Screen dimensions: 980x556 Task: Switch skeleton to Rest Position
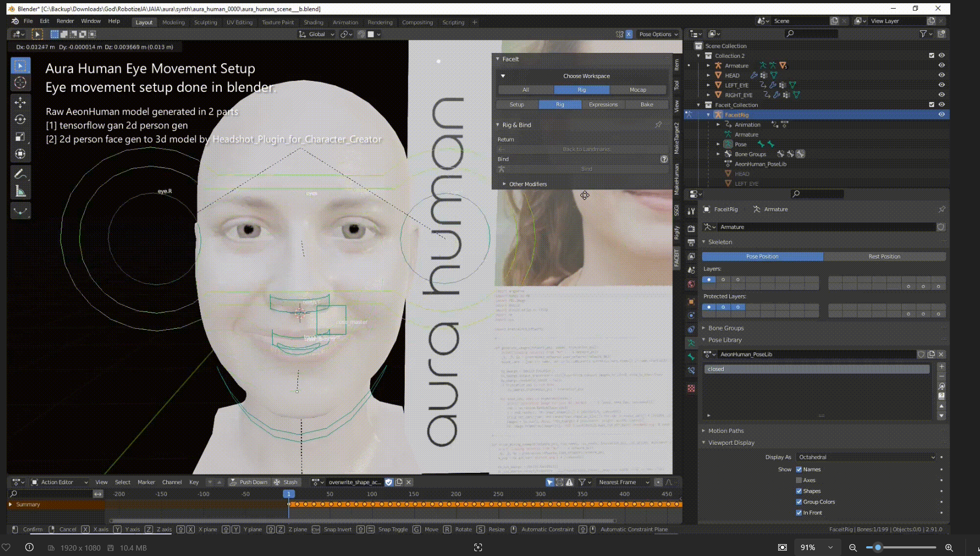pyautogui.click(x=884, y=256)
